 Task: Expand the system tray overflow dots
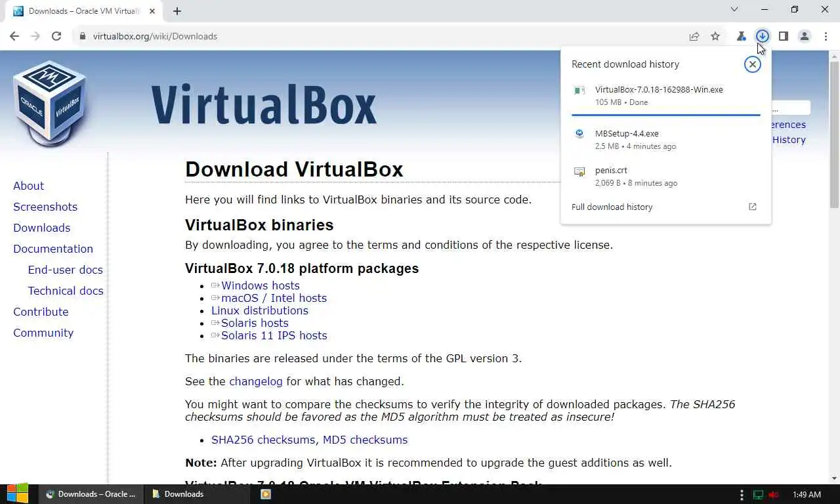click(742, 495)
